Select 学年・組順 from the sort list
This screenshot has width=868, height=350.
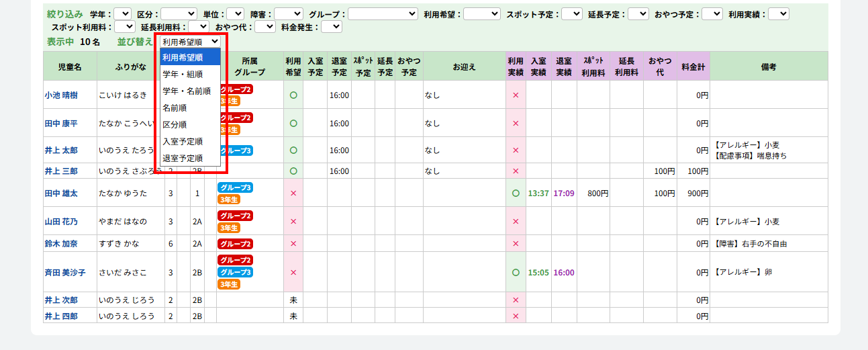[183, 74]
